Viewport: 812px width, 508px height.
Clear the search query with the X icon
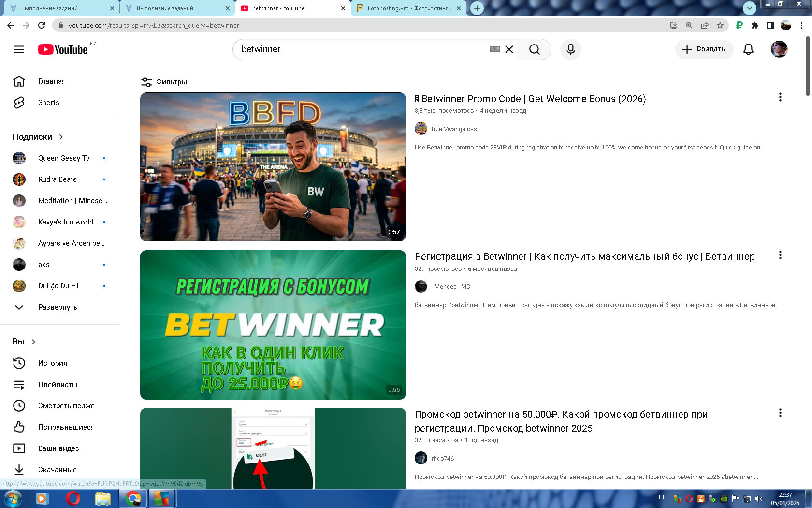click(509, 49)
